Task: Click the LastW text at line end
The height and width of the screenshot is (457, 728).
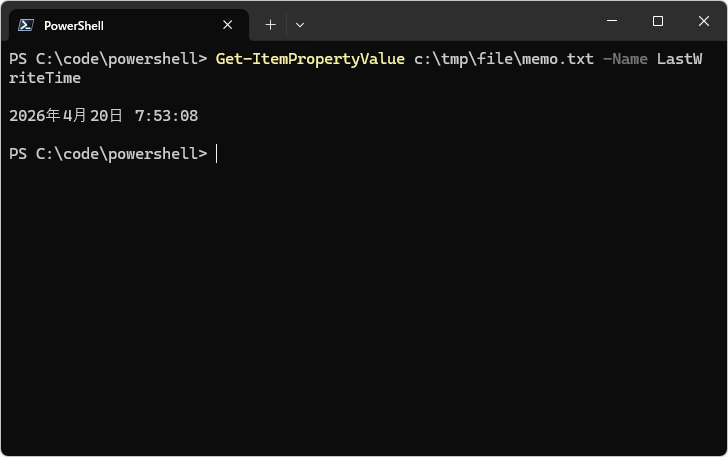Action: click(x=679, y=59)
